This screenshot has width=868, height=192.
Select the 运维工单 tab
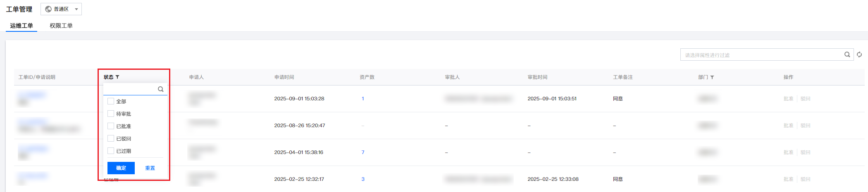click(21, 26)
